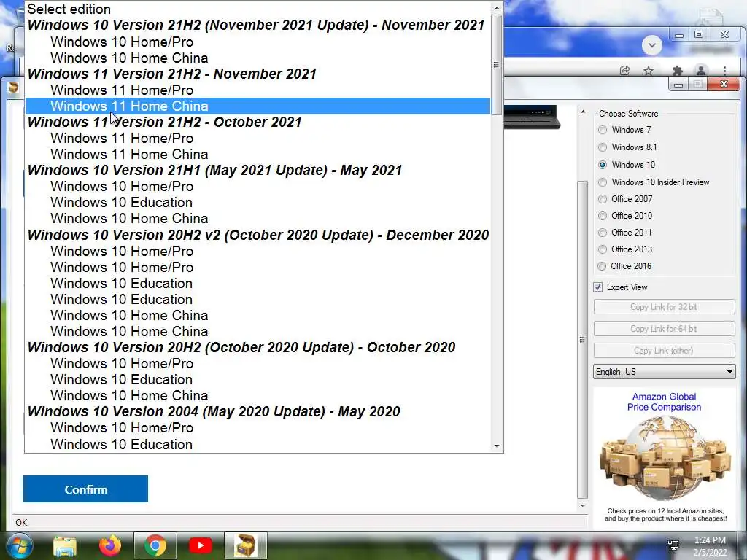Click Copy Link for 64 bit
Screen dimensions: 747x560
(664, 329)
